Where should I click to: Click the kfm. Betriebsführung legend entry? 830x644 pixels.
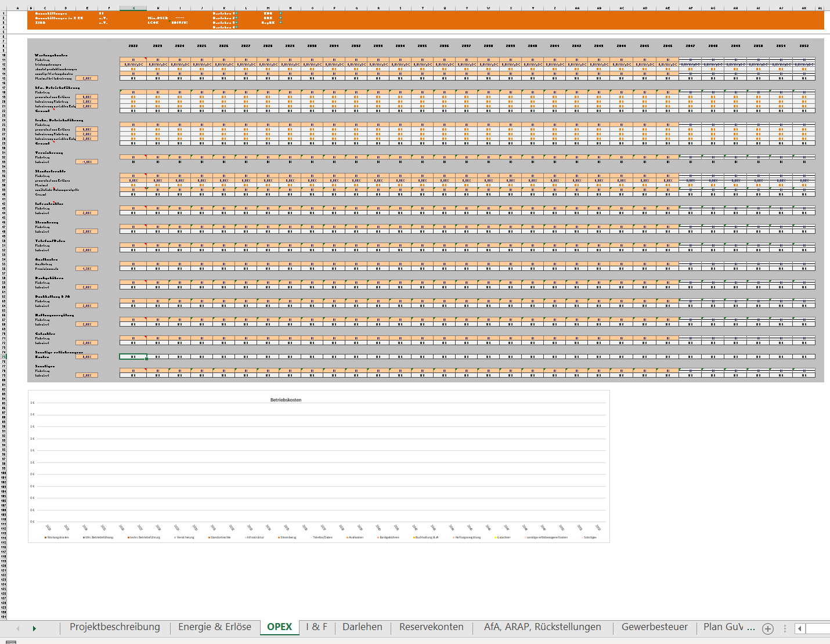click(98, 537)
